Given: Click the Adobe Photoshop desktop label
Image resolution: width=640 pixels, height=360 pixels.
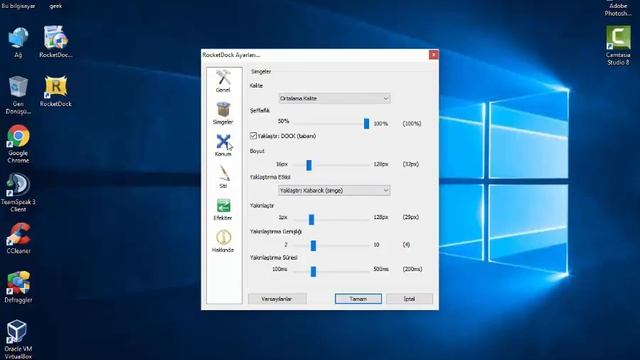Looking at the screenshot, I should [x=618, y=9].
